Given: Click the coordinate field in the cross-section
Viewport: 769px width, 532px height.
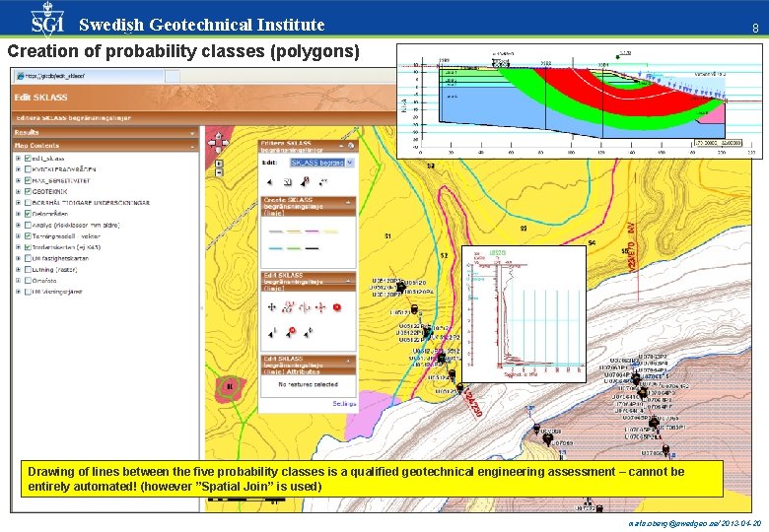Looking at the screenshot, I should (718, 143).
